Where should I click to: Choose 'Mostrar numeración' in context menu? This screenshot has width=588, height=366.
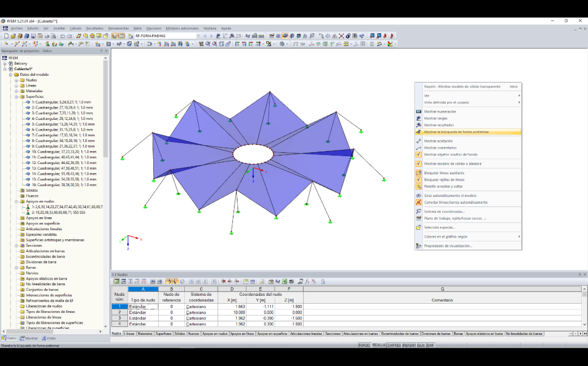click(468, 111)
